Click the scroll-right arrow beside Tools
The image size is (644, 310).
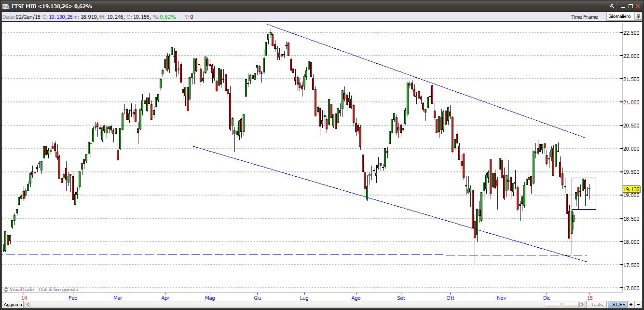click(582, 305)
